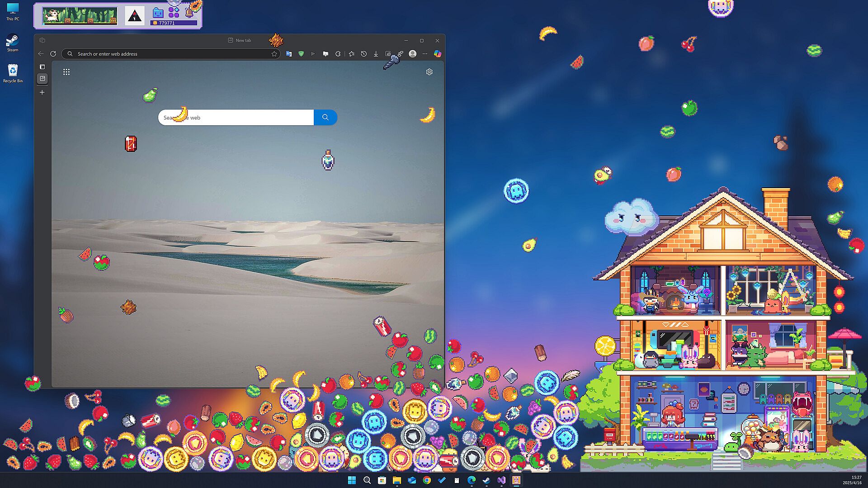Open Edge workspaces icon in title bar
Image resolution: width=868 pixels, height=488 pixels.
pos(42,40)
